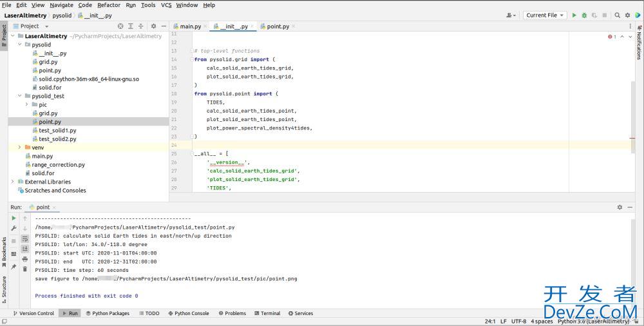This screenshot has width=644, height=326.
Task: Click Restore Layout icon in Run panel
Action: tap(14, 254)
